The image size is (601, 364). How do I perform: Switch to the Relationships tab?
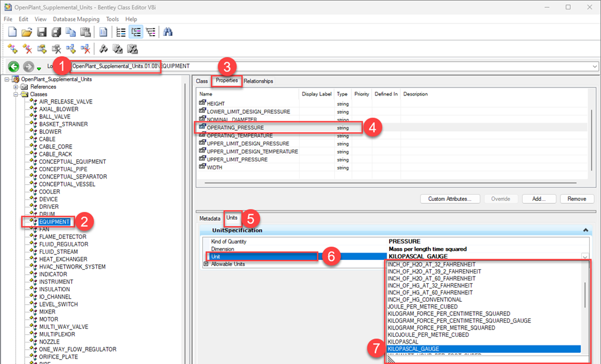(258, 81)
